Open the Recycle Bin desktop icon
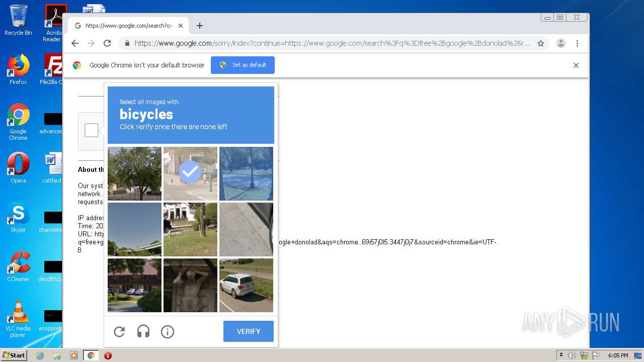644x362 pixels. 18,20
